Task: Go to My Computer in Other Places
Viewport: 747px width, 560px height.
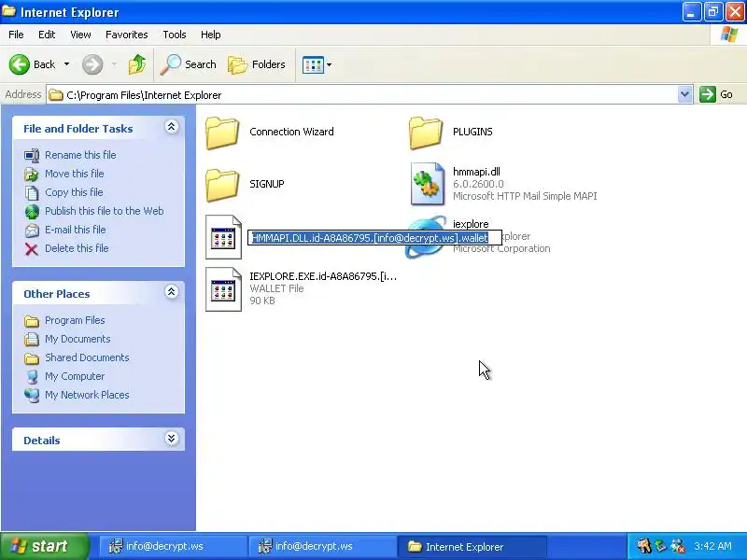Action: (x=75, y=376)
